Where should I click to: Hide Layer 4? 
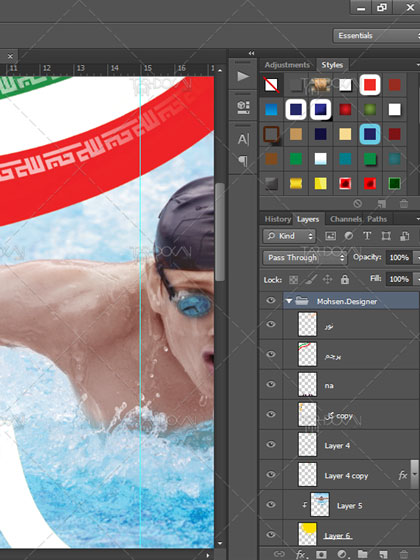click(271, 444)
